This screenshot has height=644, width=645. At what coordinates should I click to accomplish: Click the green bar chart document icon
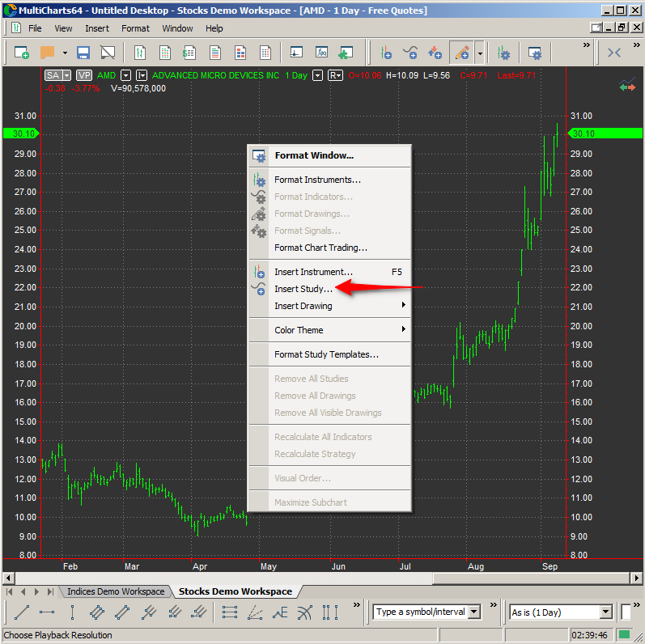pyautogui.click(x=140, y=53)
